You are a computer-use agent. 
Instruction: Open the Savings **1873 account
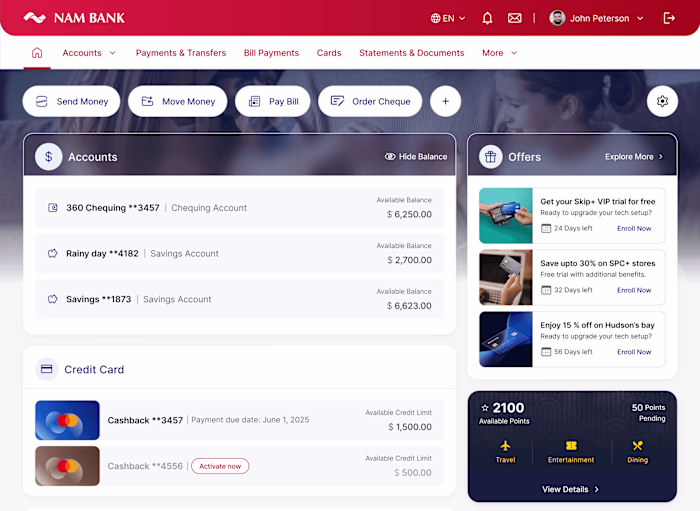[x=239, y=299]
